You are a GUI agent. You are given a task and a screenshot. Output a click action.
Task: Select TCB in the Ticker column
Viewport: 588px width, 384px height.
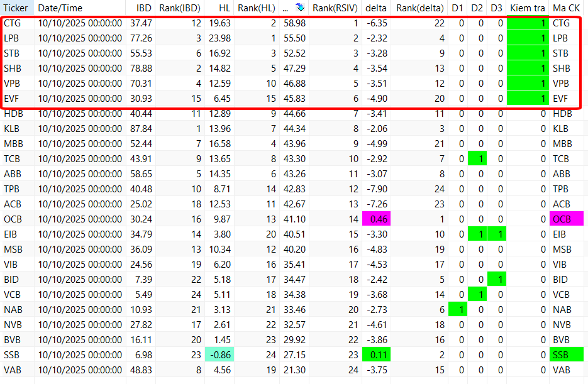[x=12, y=159]
